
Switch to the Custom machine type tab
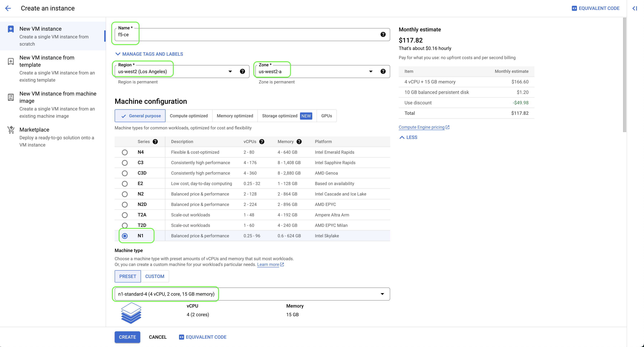coord(155,276)
